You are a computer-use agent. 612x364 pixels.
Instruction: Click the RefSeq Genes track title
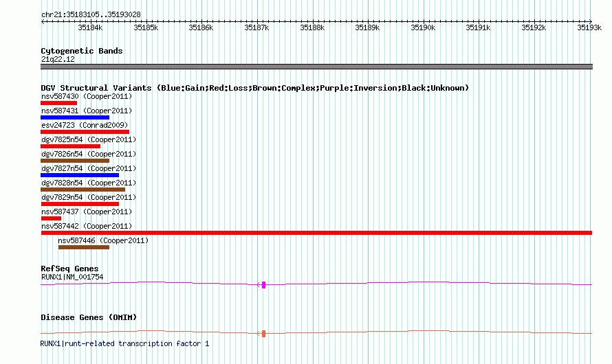tap(69, 269)
